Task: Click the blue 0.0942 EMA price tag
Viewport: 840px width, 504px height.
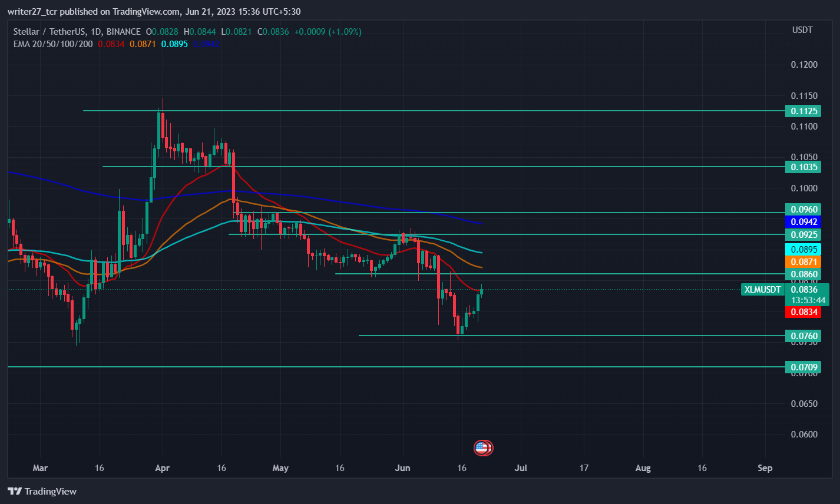Action: click(x=803, y=222)
